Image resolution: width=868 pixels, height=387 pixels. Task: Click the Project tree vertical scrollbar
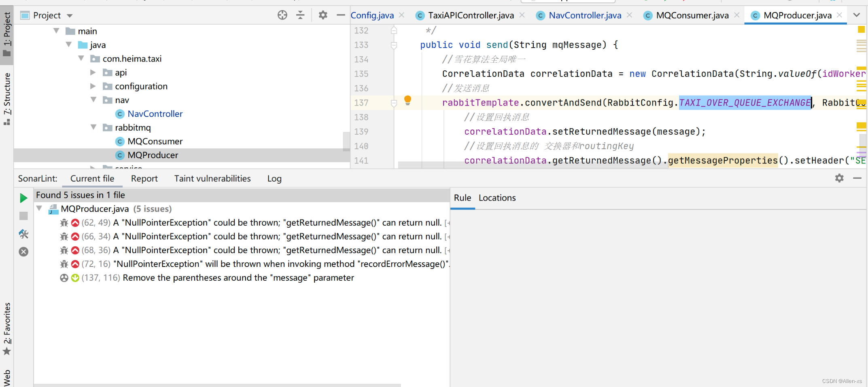(x=346, y=141)
